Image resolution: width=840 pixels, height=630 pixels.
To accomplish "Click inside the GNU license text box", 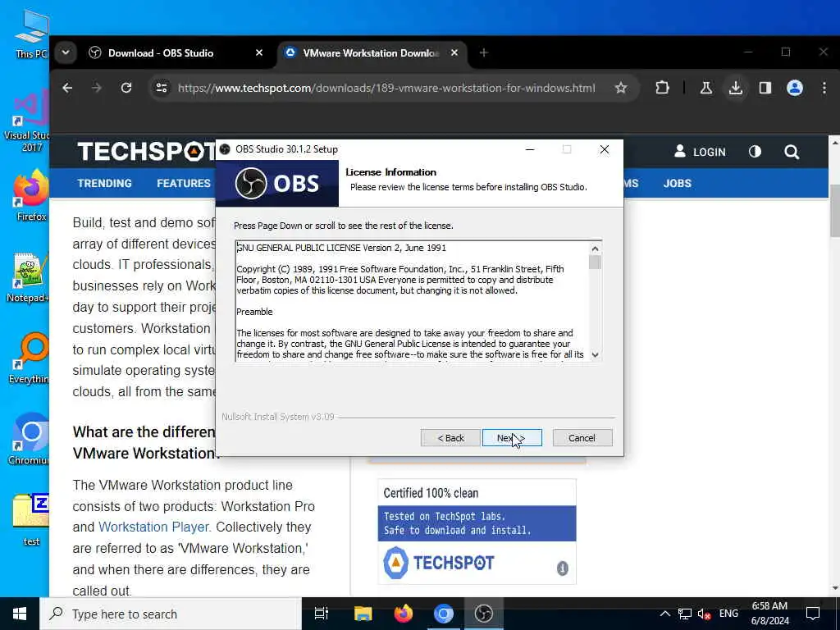I will click(x=412, y=301).
